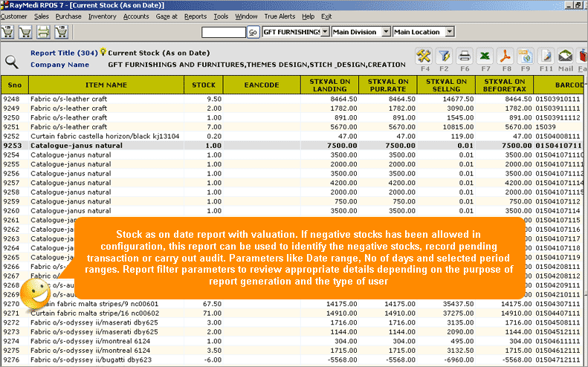This screenshot has height=367, width=588.
Task: Click the F9 web export icon
Action: (x=526, y=56)
